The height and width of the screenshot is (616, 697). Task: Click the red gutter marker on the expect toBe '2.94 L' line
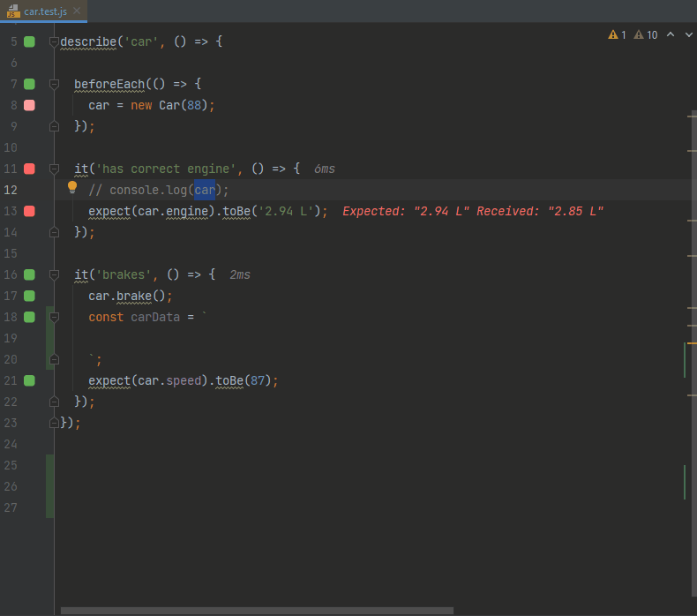coord(29,211)
